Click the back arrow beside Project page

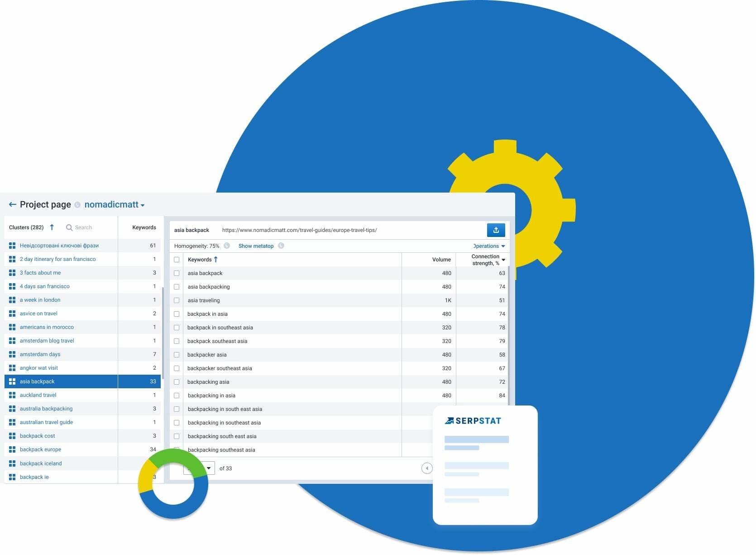(12, 205)
